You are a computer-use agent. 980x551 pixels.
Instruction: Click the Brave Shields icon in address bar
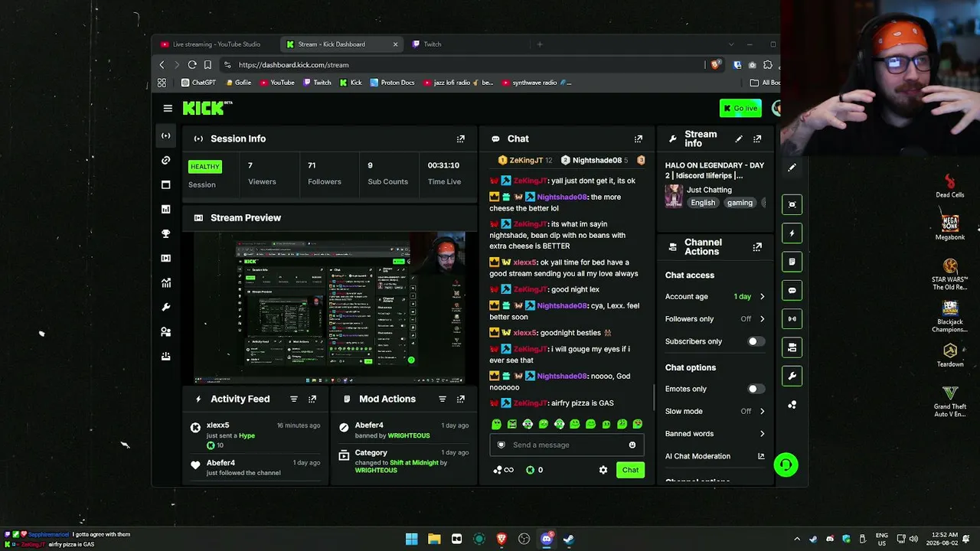[x=715, y=65]
